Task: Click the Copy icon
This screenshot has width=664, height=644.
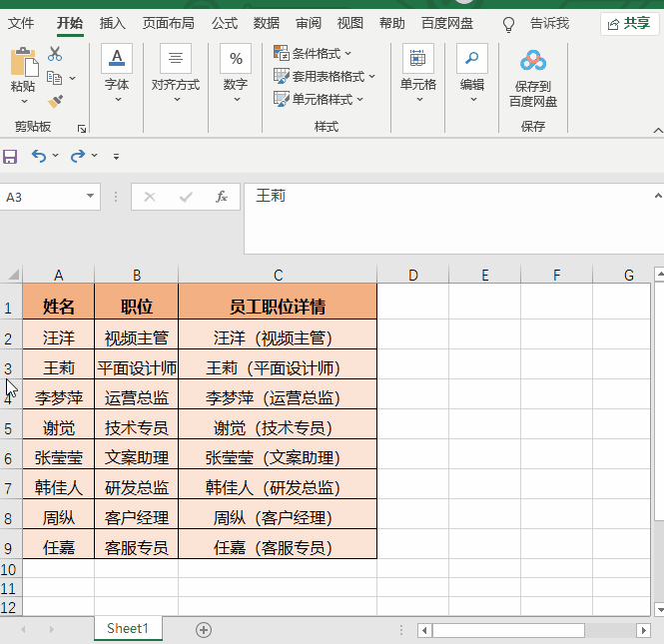Action: (54, 78)
